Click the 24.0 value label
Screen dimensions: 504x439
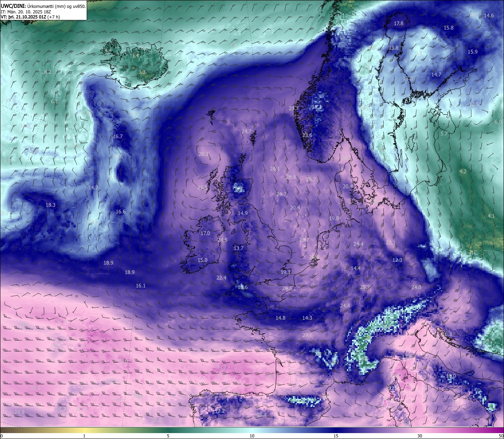[416, 287]
